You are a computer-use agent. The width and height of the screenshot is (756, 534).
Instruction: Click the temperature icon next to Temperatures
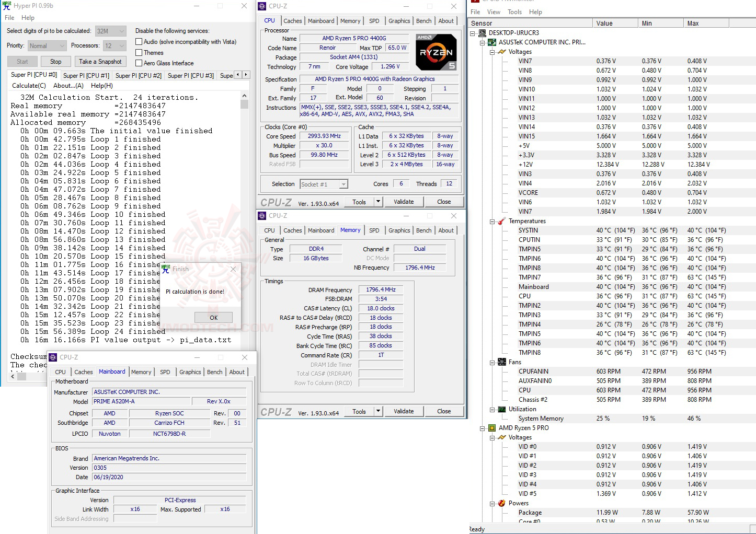pos(502,221)
